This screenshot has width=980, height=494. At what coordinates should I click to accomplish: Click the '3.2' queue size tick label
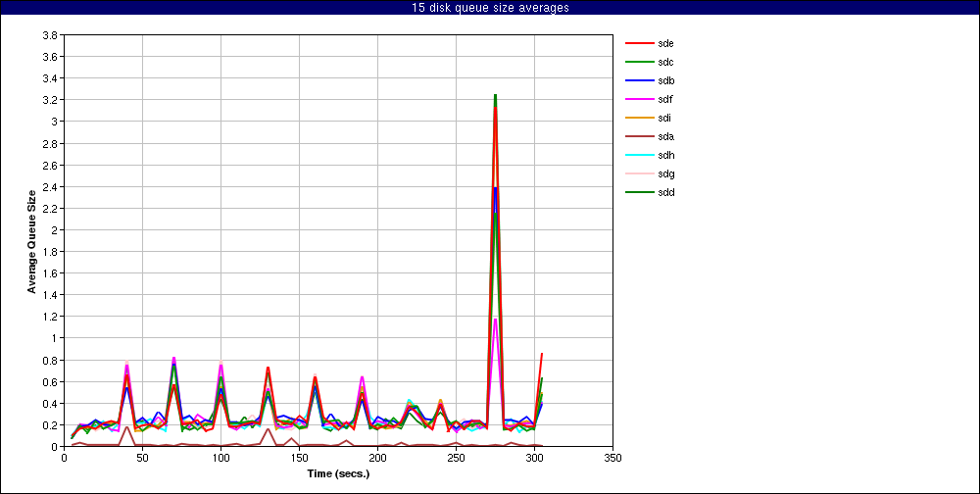[50, 100]
